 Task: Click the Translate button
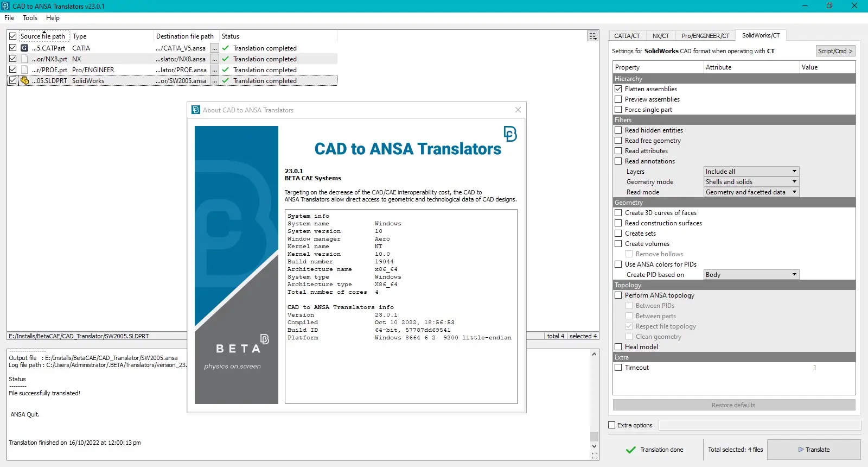(814, 450)
